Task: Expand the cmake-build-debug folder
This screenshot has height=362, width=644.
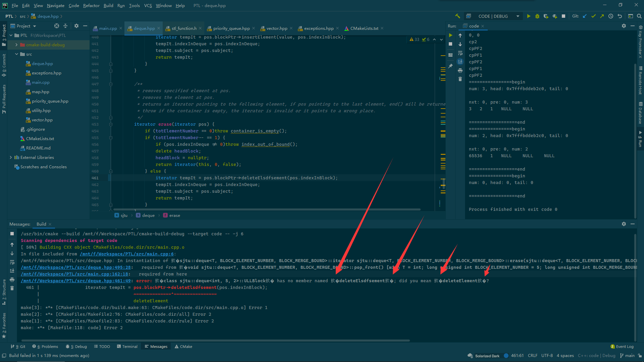Action: pyautogui.click(x=16, y=45)
